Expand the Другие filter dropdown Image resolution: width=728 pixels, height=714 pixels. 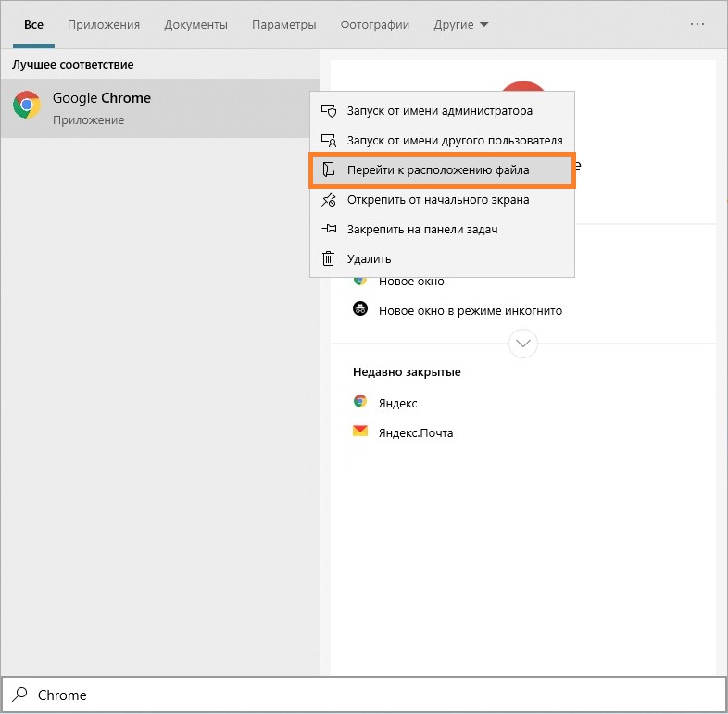click(461, 25)
